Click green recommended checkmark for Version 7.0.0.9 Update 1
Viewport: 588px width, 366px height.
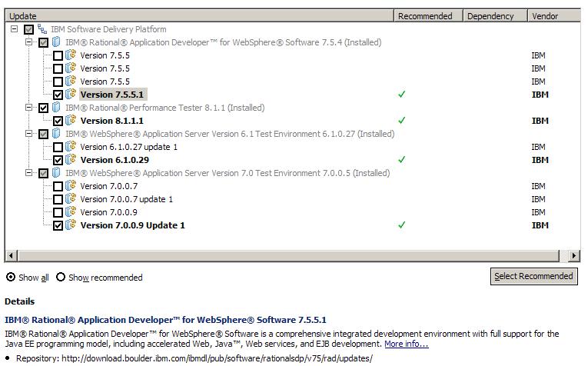click(402, 225)
